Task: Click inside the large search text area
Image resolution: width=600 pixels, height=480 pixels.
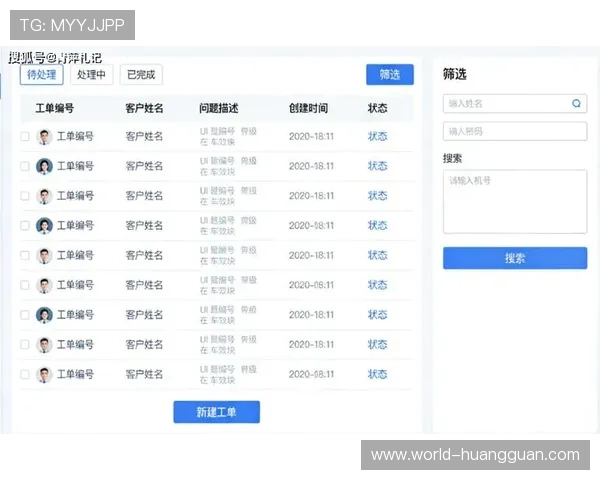Action: pyautogui.click(x=515, y=202)
